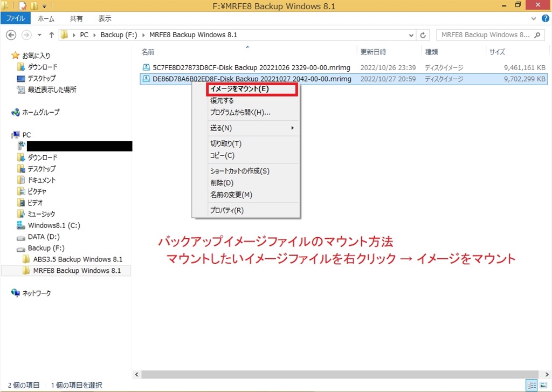The width and height of the screenshot is (552, 392).
Task: Select ホームグループ in navigation pane
Action: point(41,112)
